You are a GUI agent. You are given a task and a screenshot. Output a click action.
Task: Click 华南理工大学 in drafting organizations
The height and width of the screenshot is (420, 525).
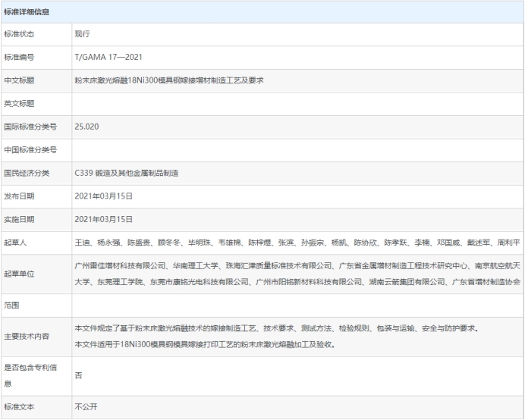[x=194, y=266]
